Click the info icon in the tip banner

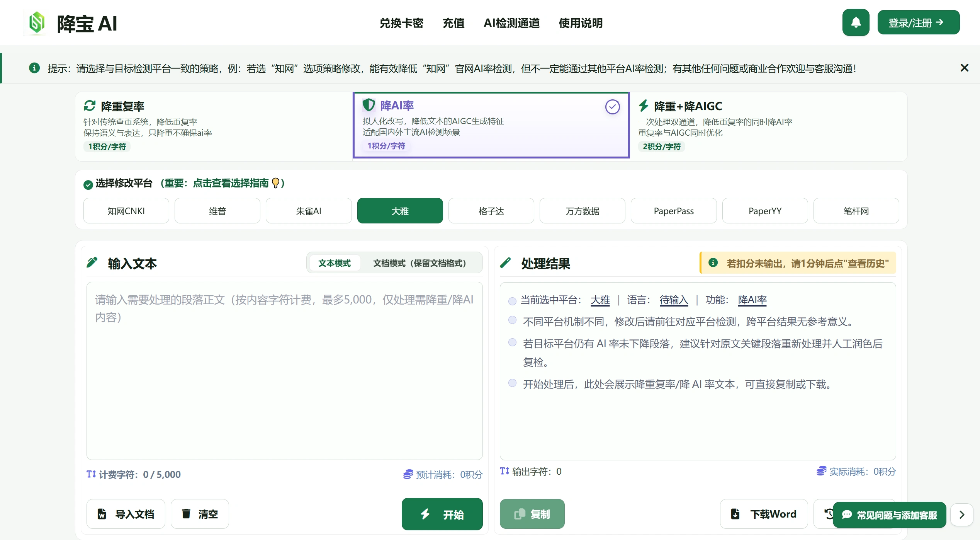[34, 68]
